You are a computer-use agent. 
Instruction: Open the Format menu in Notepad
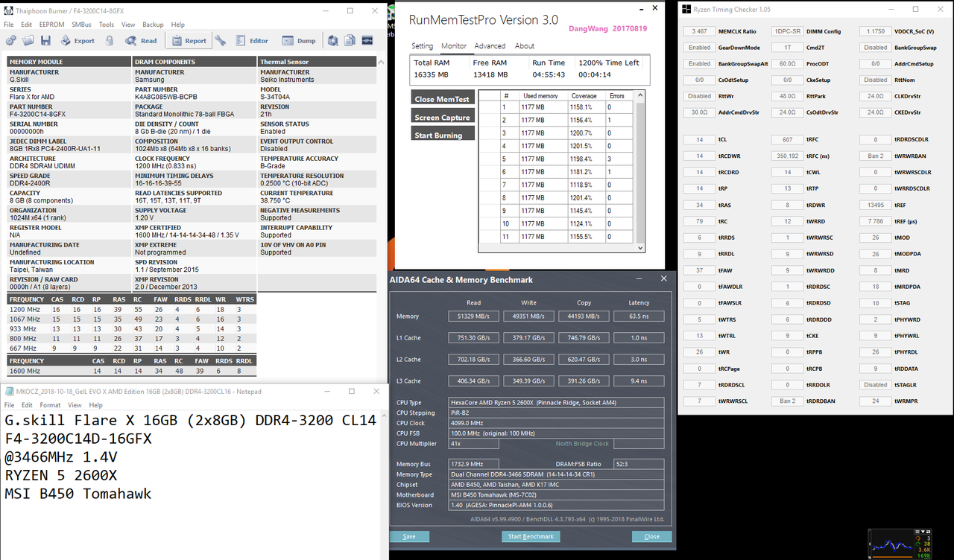50,405
